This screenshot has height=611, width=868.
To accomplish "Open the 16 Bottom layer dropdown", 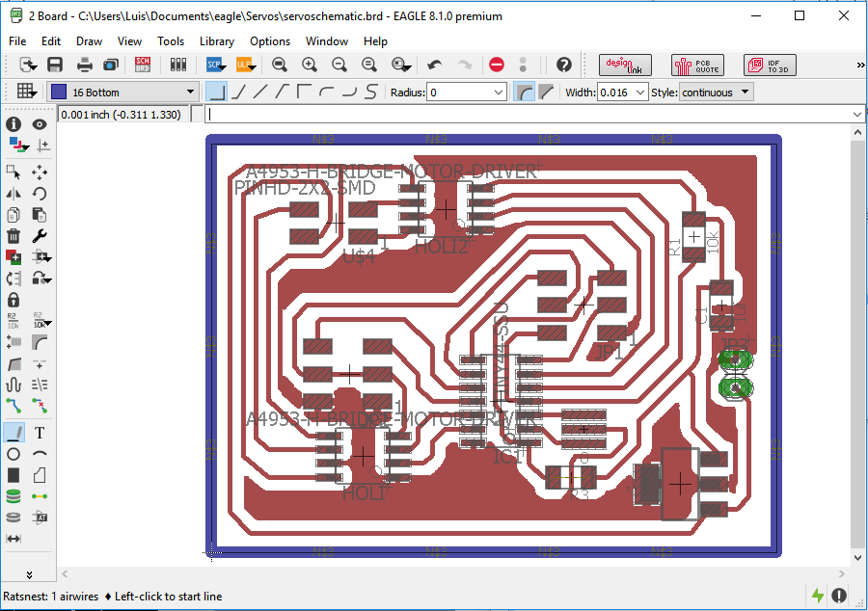I will 122,92.
